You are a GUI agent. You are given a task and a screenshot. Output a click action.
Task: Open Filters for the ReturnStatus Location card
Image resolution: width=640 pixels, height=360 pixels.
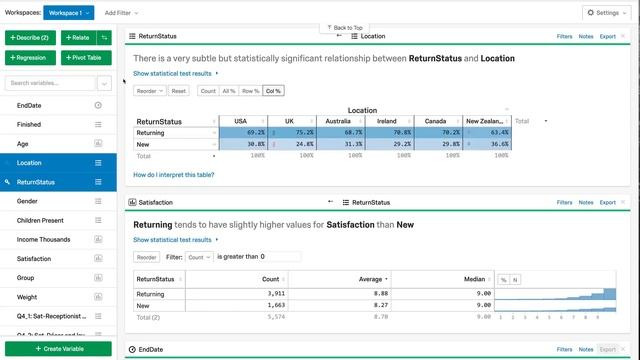coord(564,36)
